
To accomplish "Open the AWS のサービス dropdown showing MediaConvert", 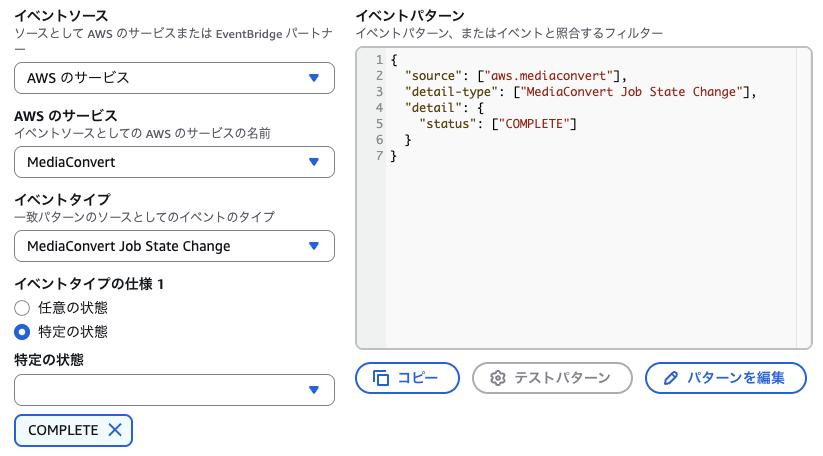I will click(x=174, y=162).
